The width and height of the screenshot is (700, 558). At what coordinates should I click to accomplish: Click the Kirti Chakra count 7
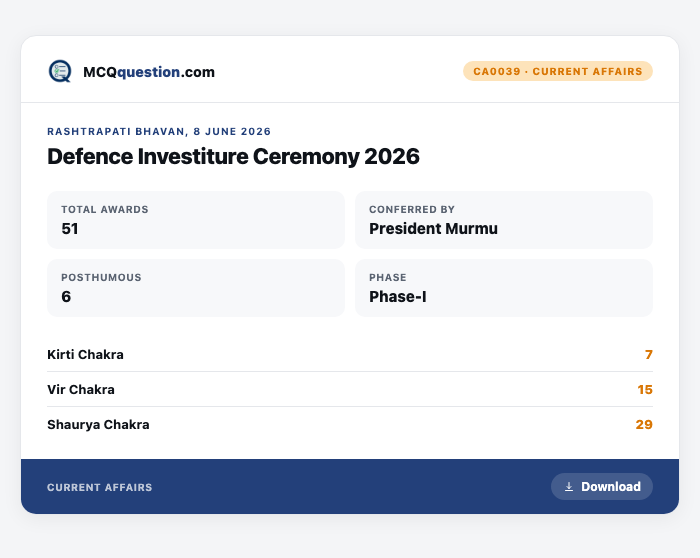[649, 354]
